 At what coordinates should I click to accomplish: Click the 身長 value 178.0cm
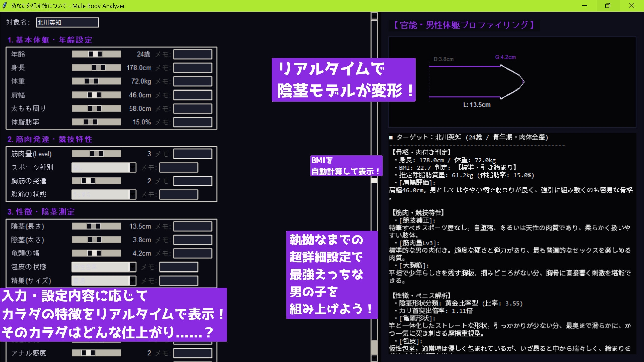click(139, 68)
